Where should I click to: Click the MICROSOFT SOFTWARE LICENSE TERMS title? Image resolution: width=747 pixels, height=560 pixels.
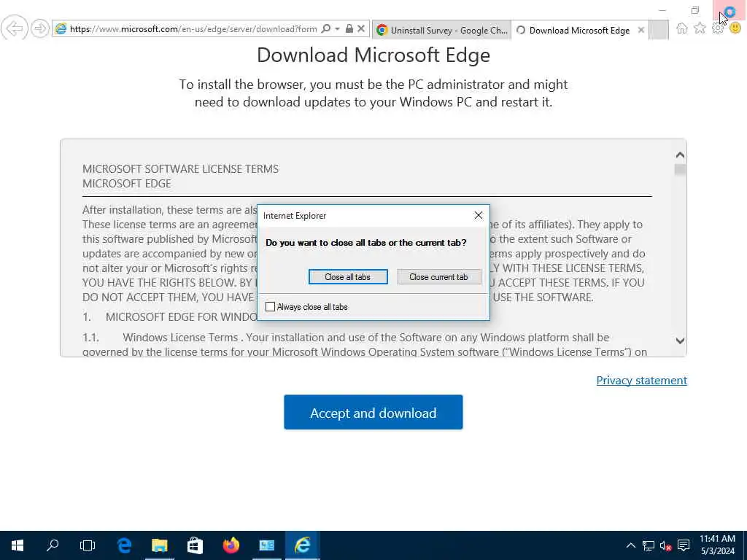(x=181, y=169)
